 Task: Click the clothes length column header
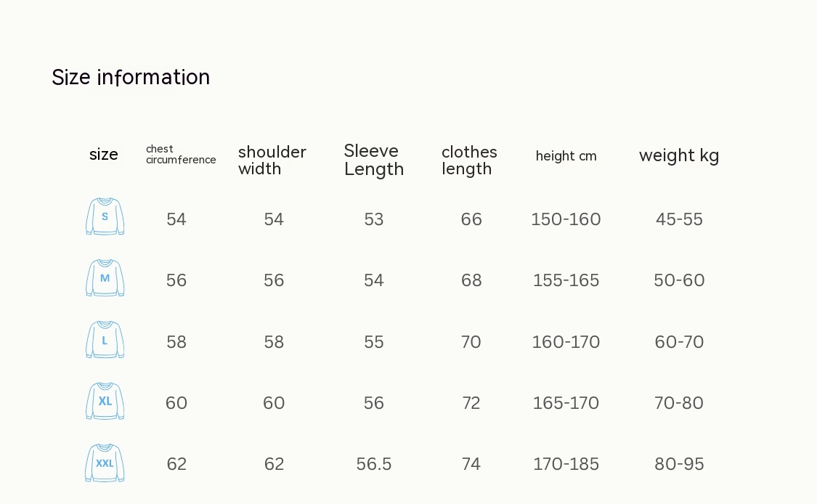coord(469,160)
